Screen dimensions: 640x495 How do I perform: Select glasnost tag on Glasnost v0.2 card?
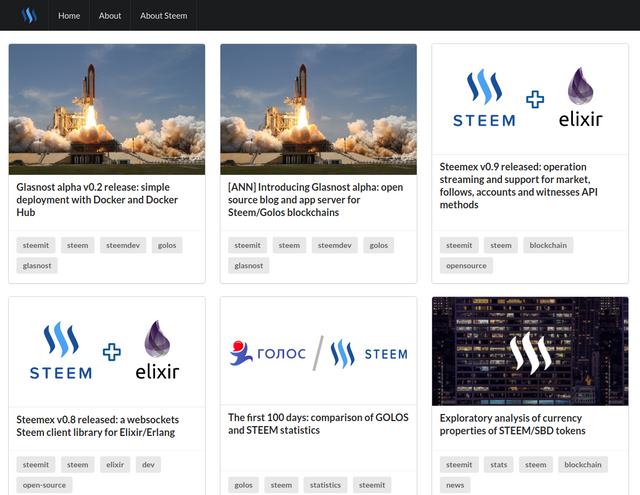pyautogui.click(x=37, y=266)
